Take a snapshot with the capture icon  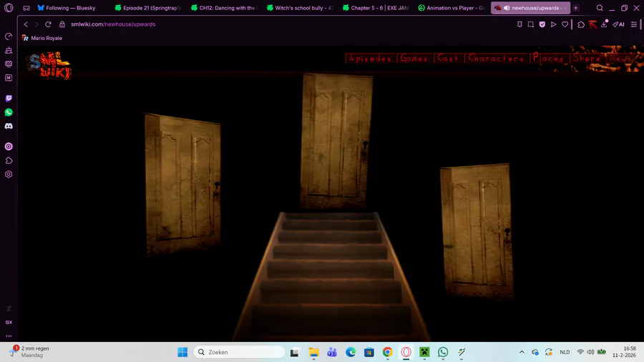pyautogui.click(x=531, y=24)
